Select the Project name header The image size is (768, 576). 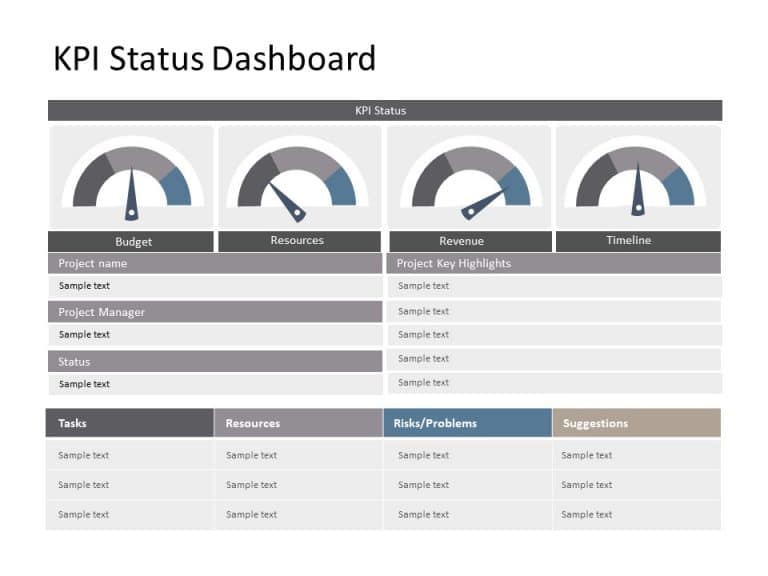(x=215, y=264)
